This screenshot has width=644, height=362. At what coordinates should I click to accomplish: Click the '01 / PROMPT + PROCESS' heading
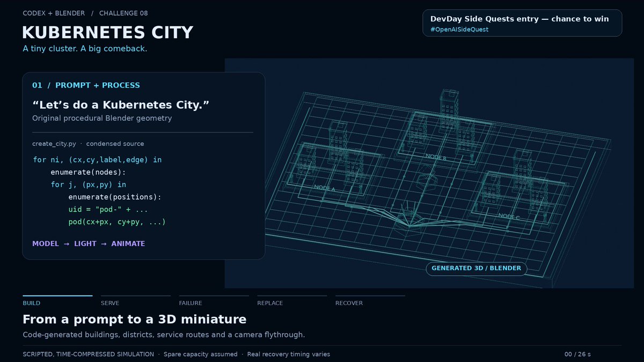click(86, 85)
